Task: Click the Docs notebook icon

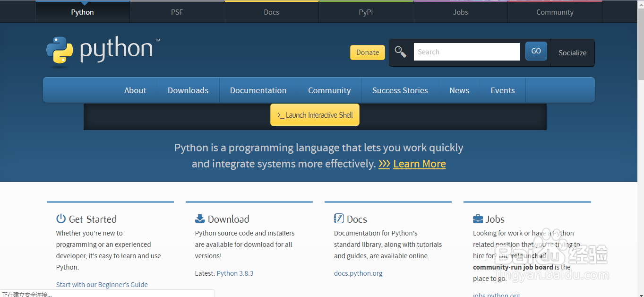Action: tap(339, 218)
